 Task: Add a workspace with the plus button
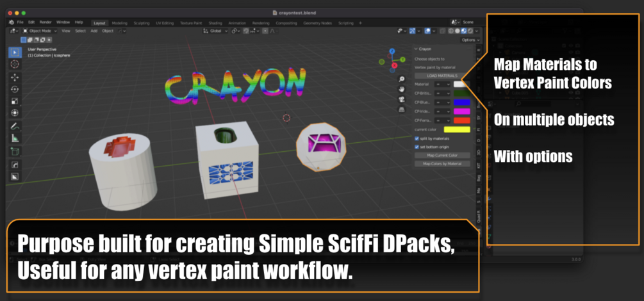coord(360,23)
